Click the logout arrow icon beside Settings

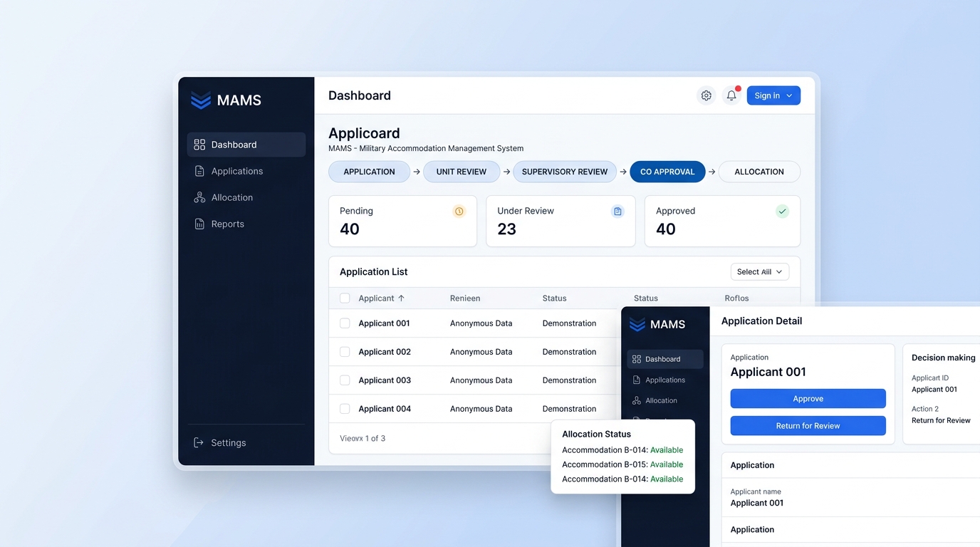click(x=199, y=443)
